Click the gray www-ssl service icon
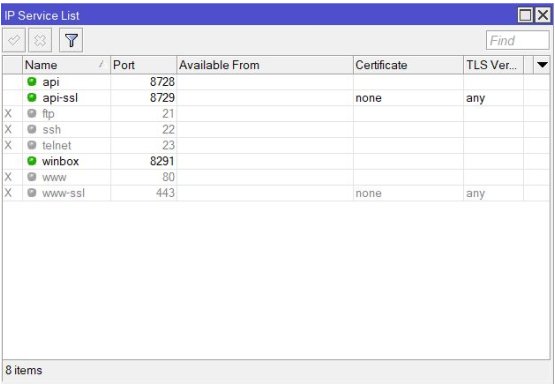This screenshot has width=555, height=385. click(x=32, y=192)
